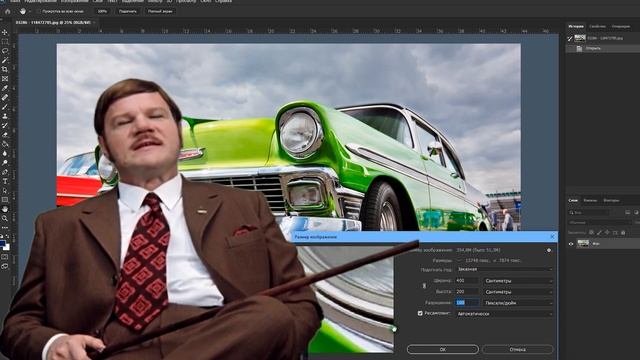640x360 pixels.
Task: Select the Eyedropper tool
Action: [x=5, y=88]
